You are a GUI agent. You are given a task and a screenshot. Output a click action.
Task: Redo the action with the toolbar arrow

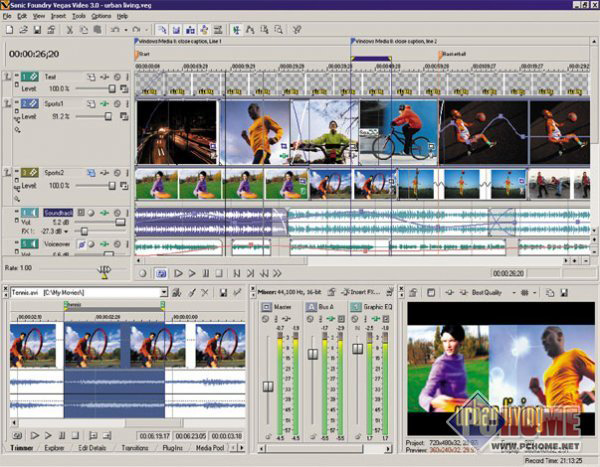click(x=136, y=30)
